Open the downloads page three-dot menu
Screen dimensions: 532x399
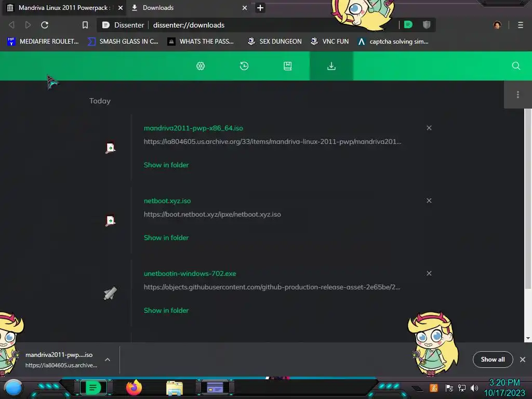(x=518, y=95)
